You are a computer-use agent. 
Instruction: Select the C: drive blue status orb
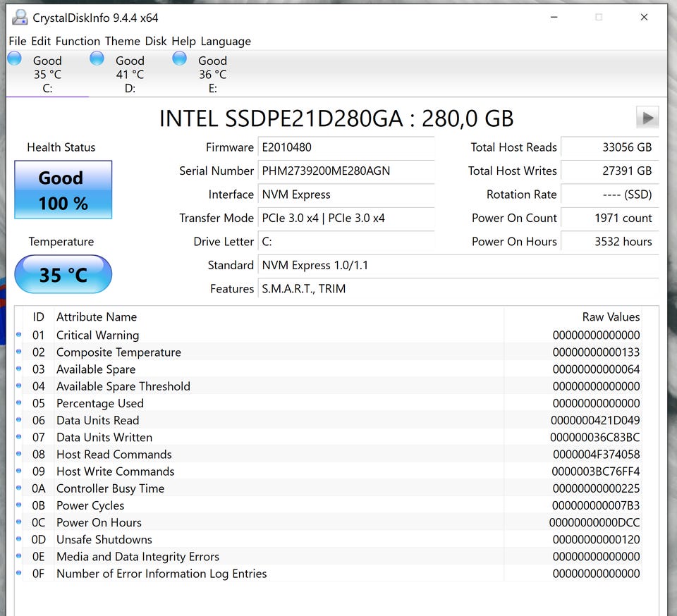[14, 59]
